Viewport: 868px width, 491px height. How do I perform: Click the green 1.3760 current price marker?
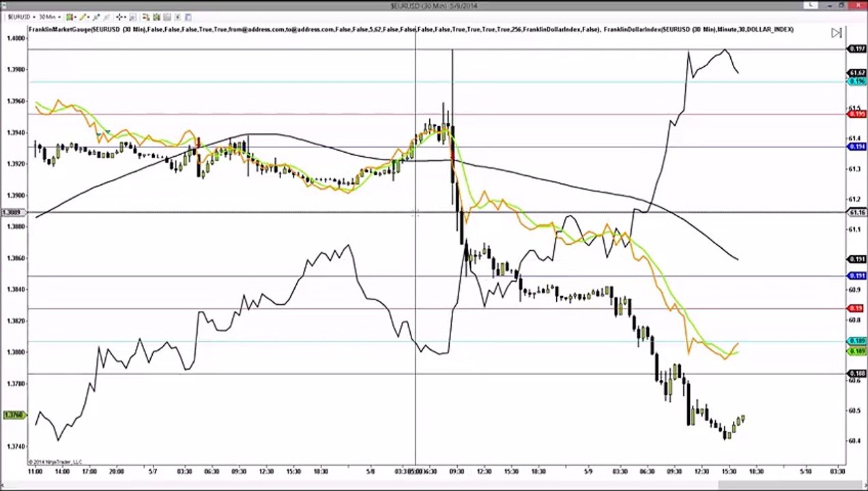pyautogui.click(x=14, y=415)
